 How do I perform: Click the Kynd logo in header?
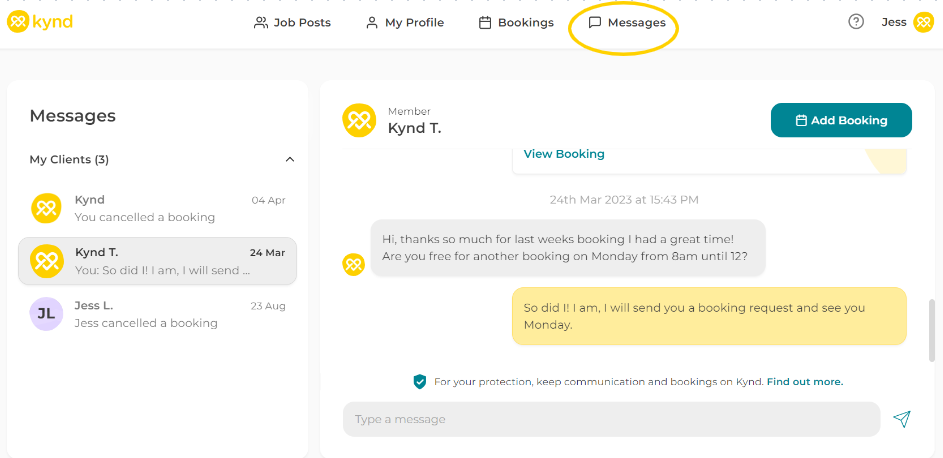(40, 22)
